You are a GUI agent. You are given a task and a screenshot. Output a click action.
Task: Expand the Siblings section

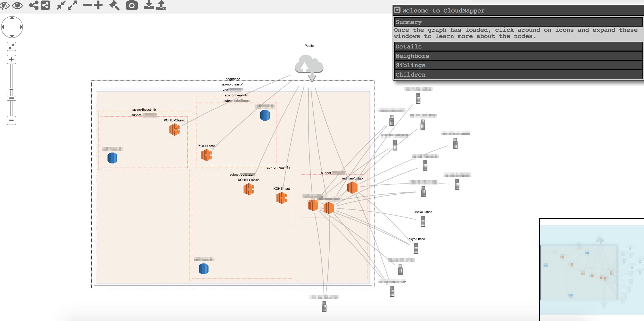point(518,65)
